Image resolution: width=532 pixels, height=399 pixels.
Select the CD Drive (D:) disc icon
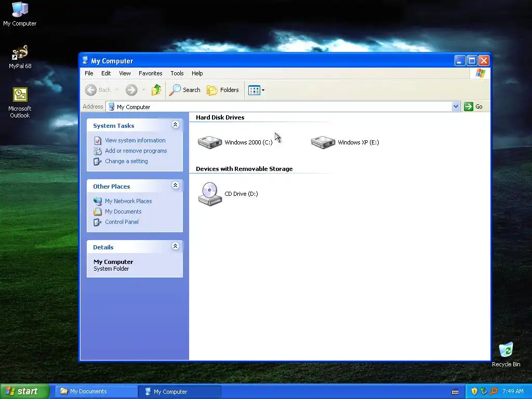click(210, 194)
